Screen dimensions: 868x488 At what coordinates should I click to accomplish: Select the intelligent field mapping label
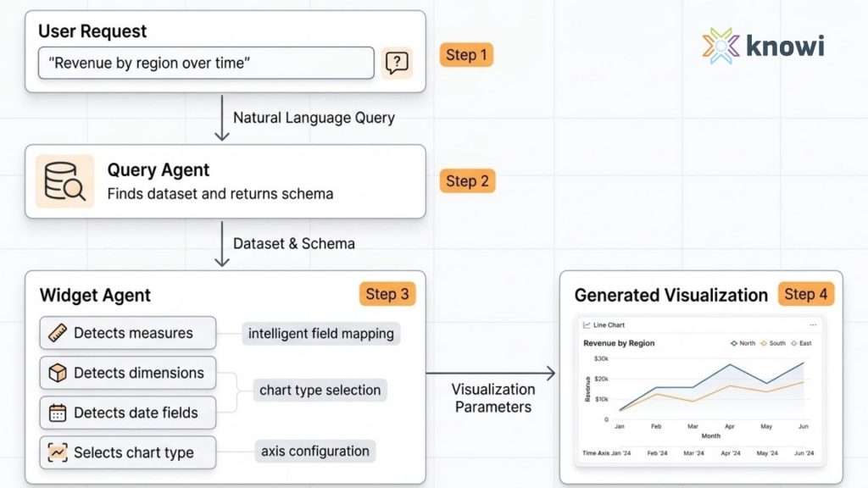[323, 333]
